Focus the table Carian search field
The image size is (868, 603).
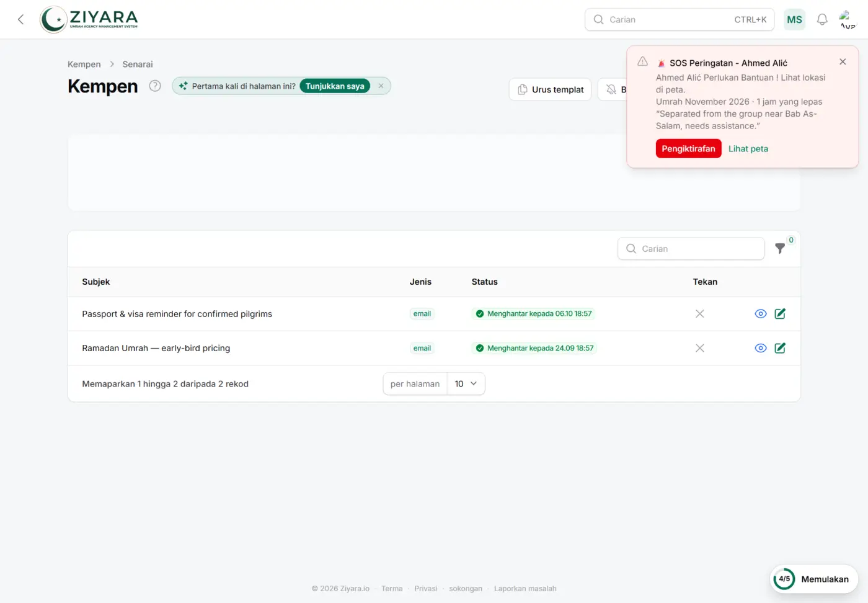click(x=691, y=249)
